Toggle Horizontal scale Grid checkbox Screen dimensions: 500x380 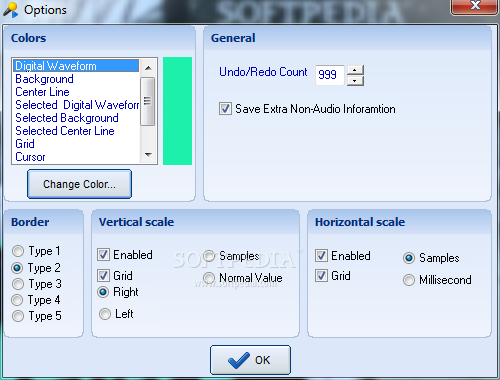click(x=321, y=276)
